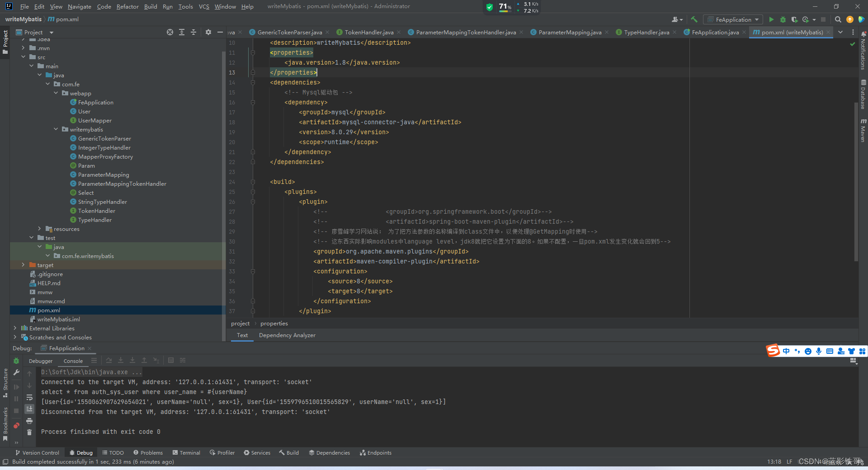Image resolution: width=868 pixels, height=470 pixels.
Task: Switch to the Dependency Analyzer tab
Action: tap(287, 335)
